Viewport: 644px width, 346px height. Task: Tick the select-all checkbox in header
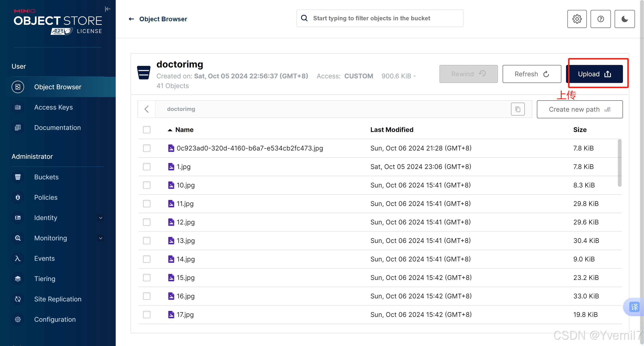[x=147, y=130]
